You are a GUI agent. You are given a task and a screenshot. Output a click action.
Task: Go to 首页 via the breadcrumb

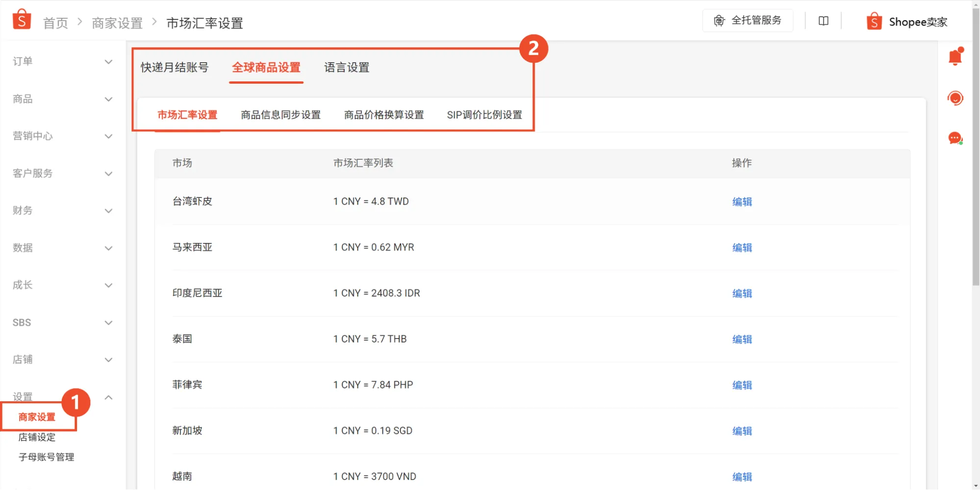click(x=55, y=23)
